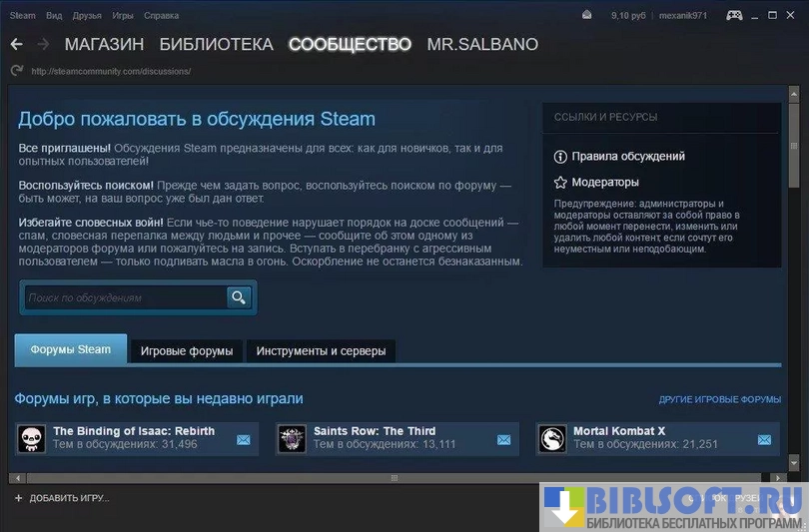Image resolution: width=809 pixels, height=532 pixels.
Task: Open the mexanik971 account dropdown
Action: [x=683, y=15]
